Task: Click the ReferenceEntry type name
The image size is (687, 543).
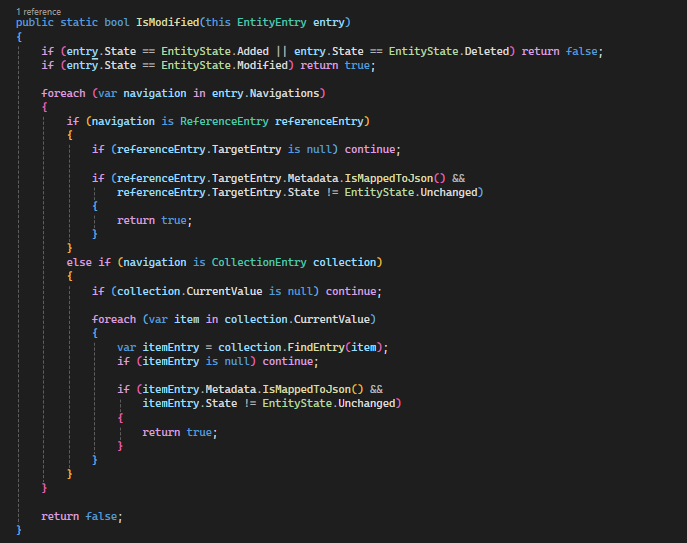Action: tap(224, 121)
